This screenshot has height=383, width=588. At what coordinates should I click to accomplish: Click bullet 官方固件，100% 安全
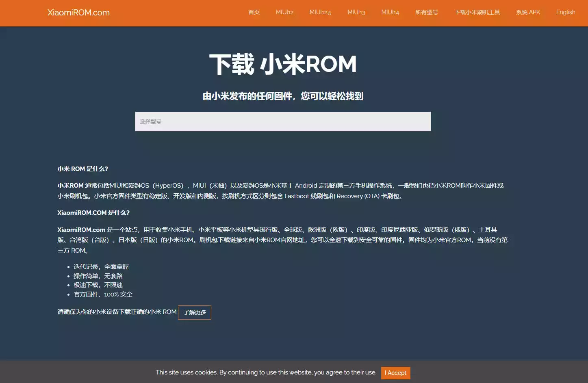pos(103,294)
